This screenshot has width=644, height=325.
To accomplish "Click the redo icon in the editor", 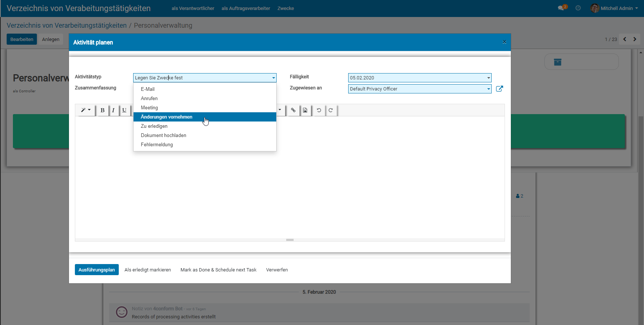I will [x=331, y=110].
